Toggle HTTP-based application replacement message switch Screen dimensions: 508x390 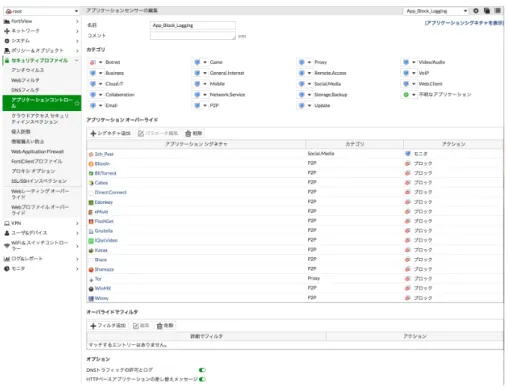[202, 379]
